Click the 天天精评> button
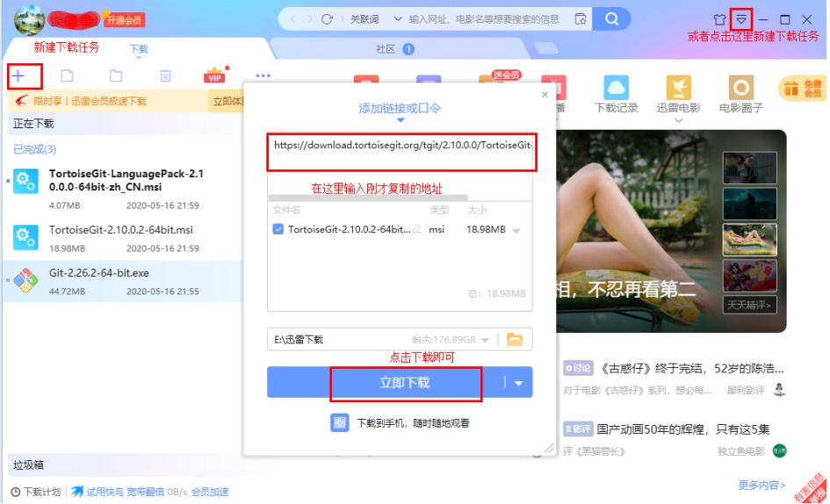The width and height of the screenshot is (830, 504). (749, 305)
